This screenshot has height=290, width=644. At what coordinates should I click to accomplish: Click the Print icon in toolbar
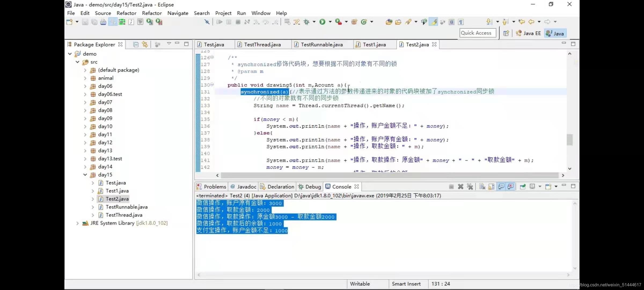click(103, 22)
